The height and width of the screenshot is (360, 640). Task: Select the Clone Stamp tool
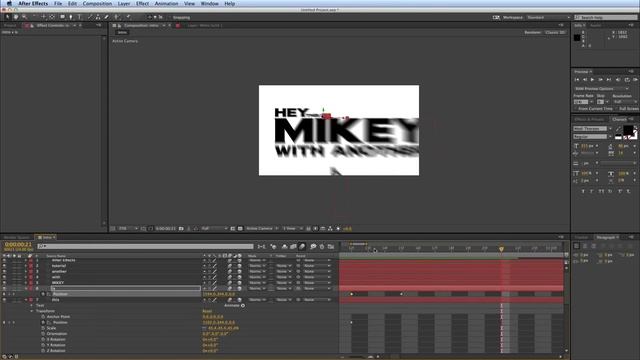98,17
